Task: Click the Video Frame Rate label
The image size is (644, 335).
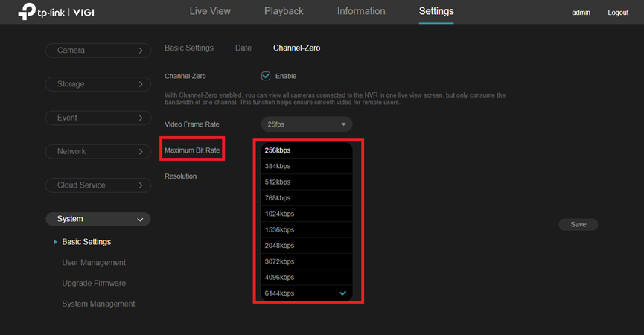Action: [x=192, y=124]
